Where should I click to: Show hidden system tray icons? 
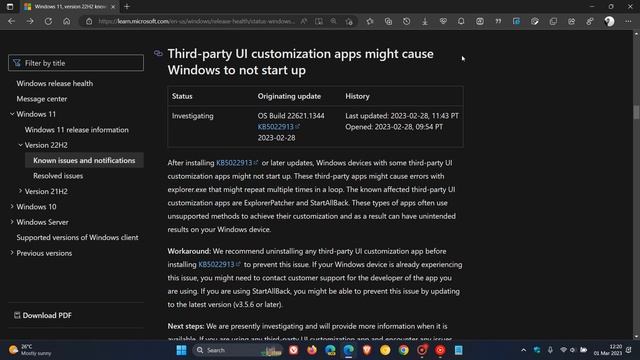click(523, 350)
